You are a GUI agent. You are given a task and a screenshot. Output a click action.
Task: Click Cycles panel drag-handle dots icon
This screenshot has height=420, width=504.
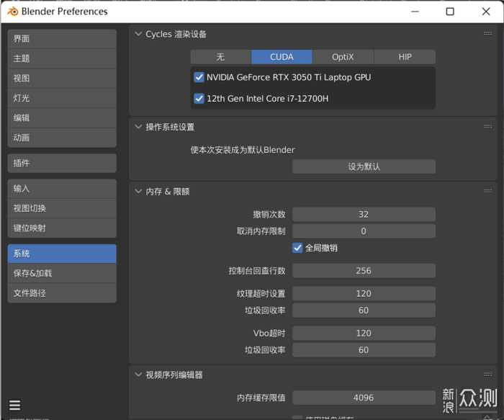(x=487, y=34)
